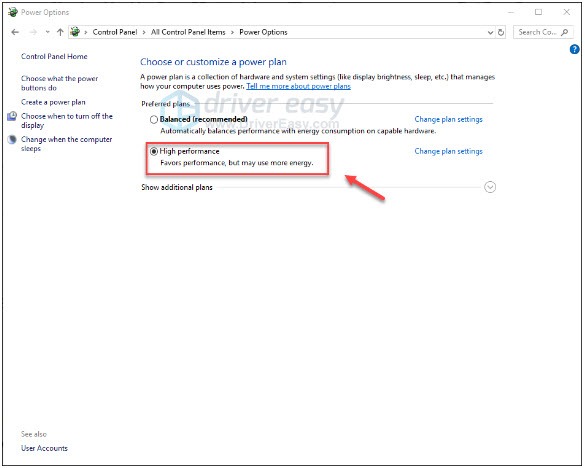This screenshot has height=468, width=585.
Task: Select the Balanced (recommended) radio button
Action: (x=154, y=120)
